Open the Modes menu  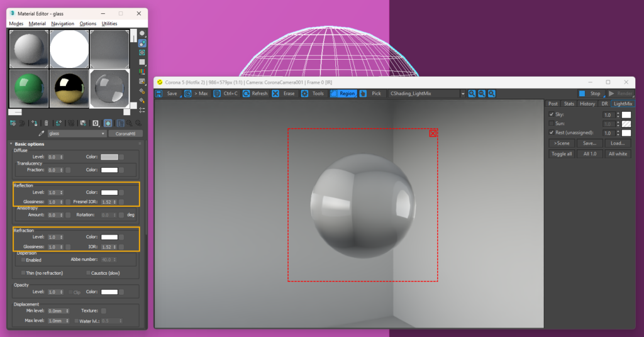click(16, 24)
